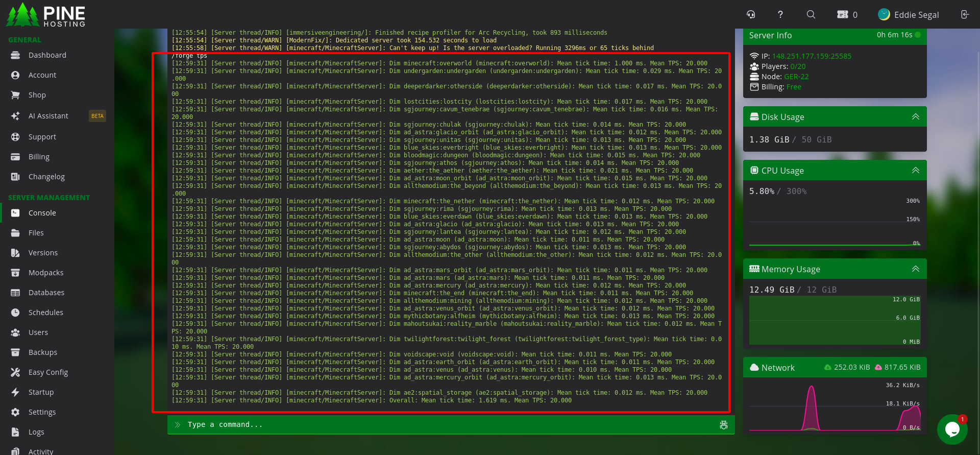Click the bloodmagic:dungeon log line
The height and width of the screenshot is (455, 980).
pyautogui.click(x=436, y=155)
